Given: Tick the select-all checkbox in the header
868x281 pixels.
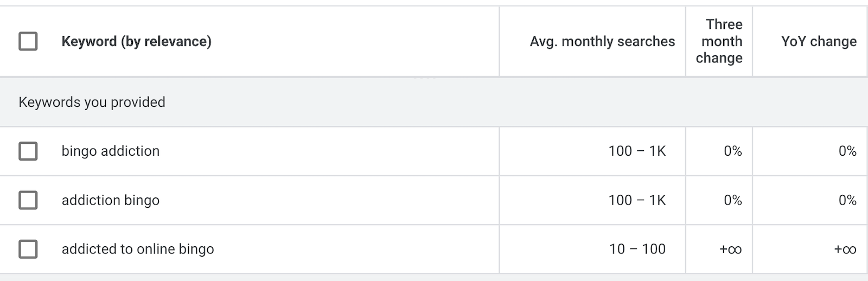Looking at the screenshot, I should tap(28, 41).
